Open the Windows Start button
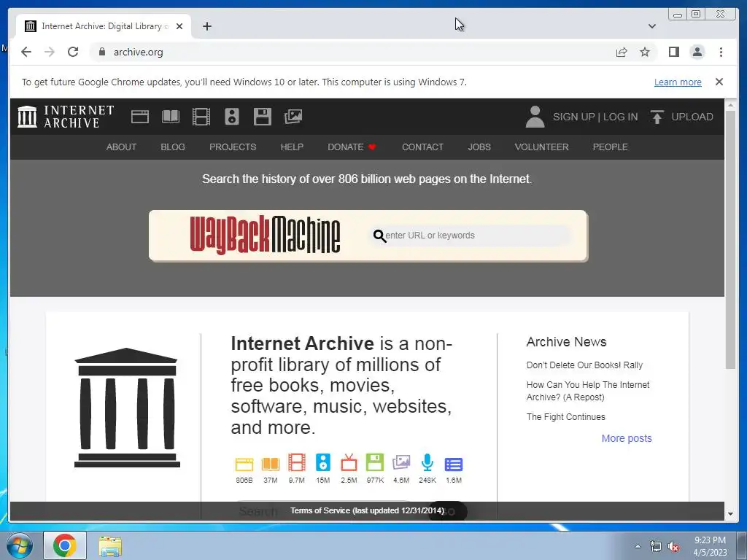 [20, 545]
